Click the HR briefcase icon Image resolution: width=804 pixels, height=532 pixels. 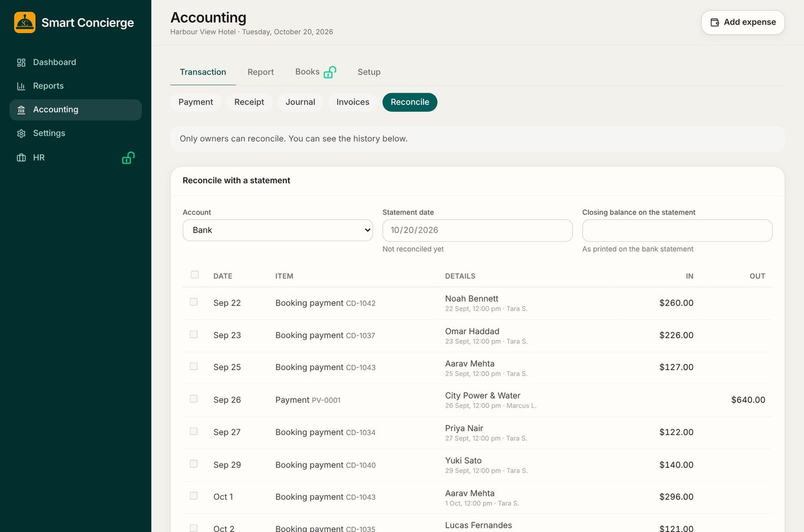(x=21, y=158)
